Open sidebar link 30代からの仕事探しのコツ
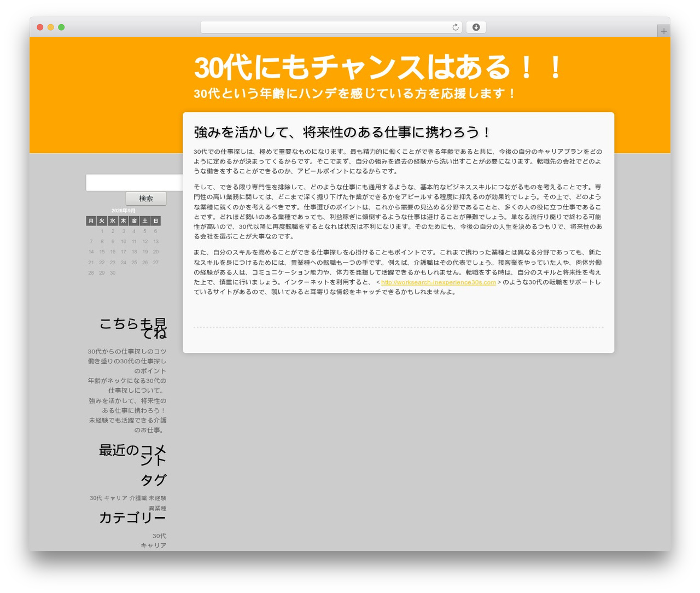 coord(127,351)
